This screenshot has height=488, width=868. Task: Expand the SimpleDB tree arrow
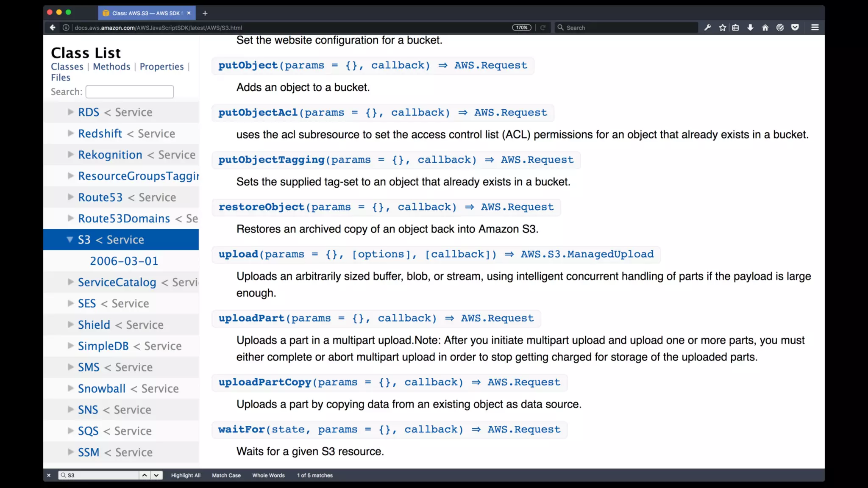pyautogui.click(x=71, y=346)
